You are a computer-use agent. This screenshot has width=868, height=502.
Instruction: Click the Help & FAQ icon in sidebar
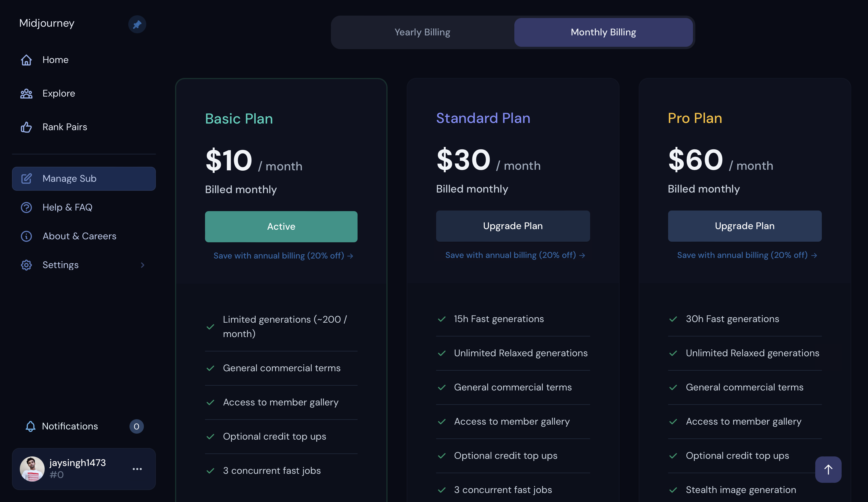[26, 208]
